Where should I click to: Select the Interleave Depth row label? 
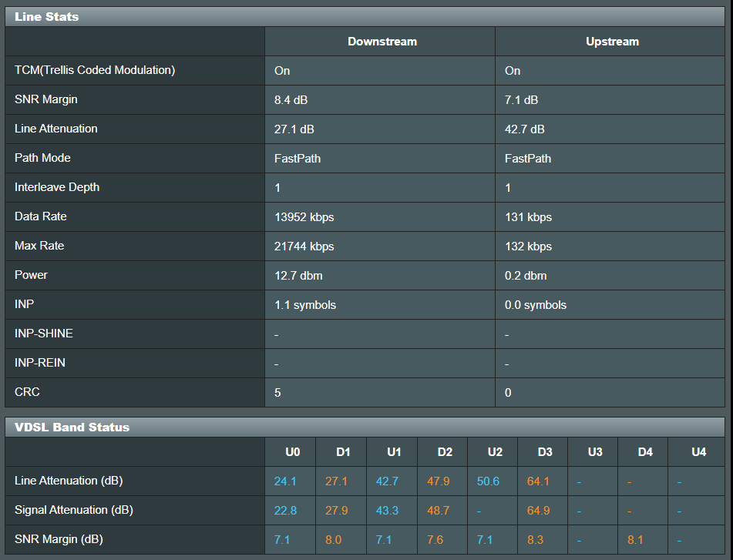(x=57, y=187)
